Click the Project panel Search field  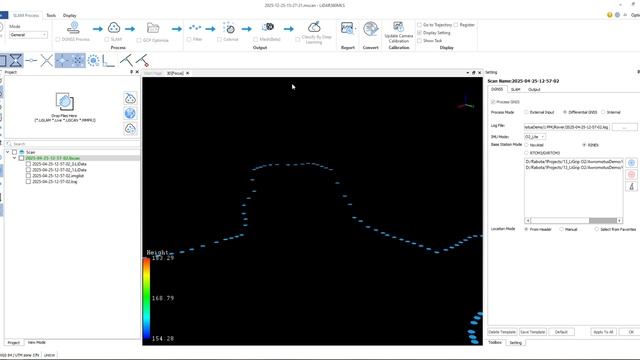(x=72, y=144)
